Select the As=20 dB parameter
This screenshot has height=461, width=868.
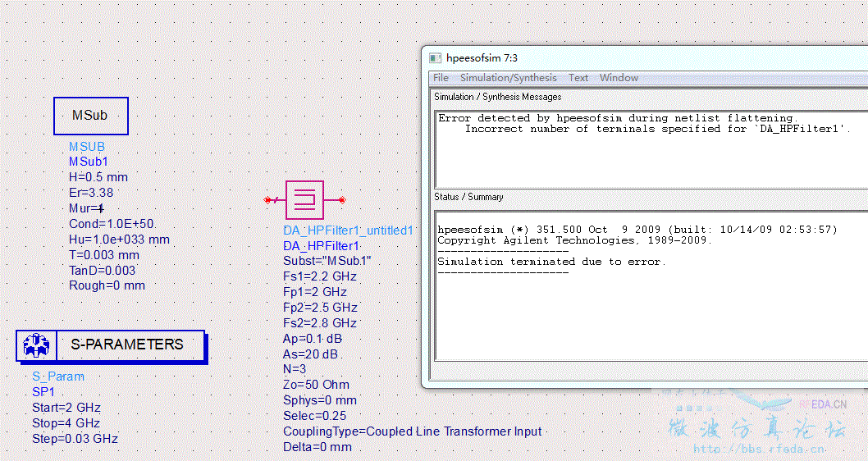tap(310, 354)
